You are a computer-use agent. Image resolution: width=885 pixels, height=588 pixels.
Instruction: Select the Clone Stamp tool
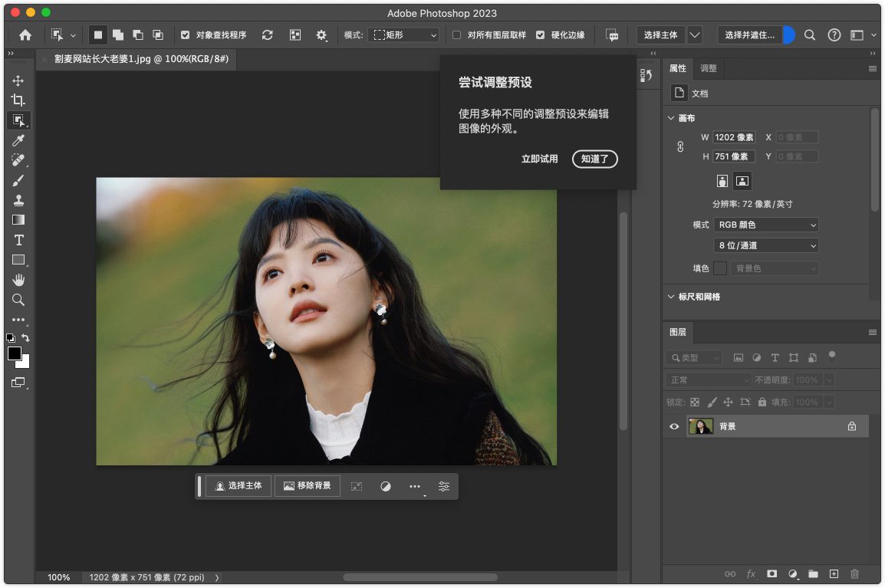click(x=18, y=200)
